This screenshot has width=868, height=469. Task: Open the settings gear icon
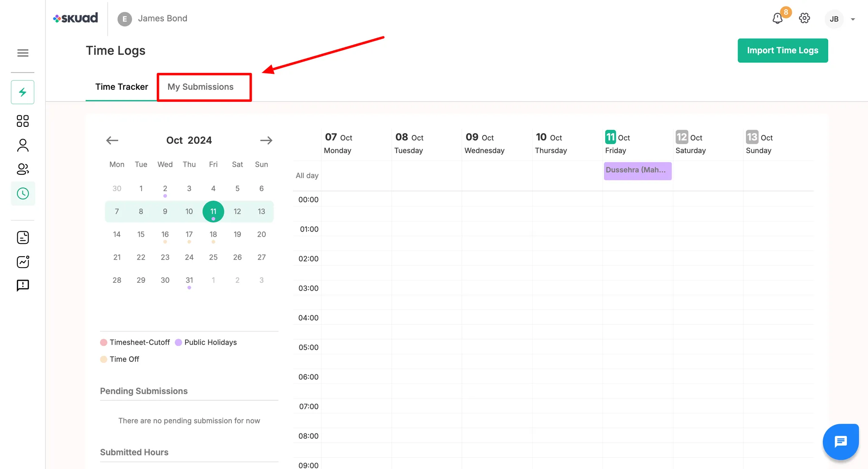tap(804, 18)
